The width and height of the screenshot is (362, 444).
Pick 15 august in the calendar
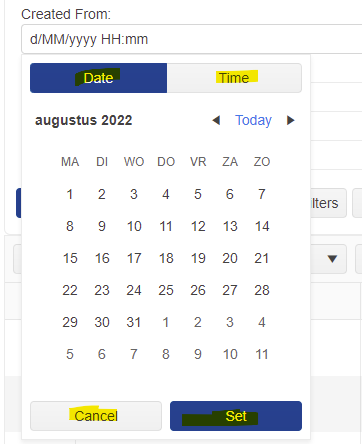pos(70,258)
